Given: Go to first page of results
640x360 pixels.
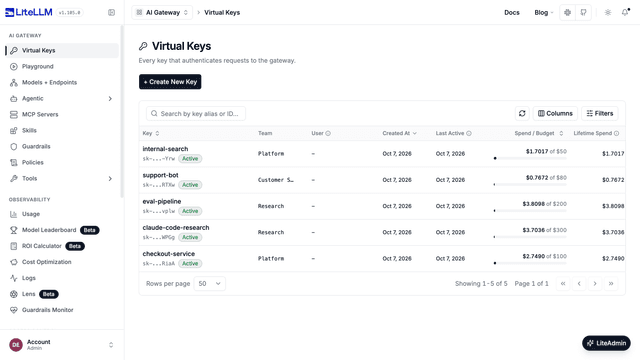Looking at the screenshot, I should (x=563, y=284).
